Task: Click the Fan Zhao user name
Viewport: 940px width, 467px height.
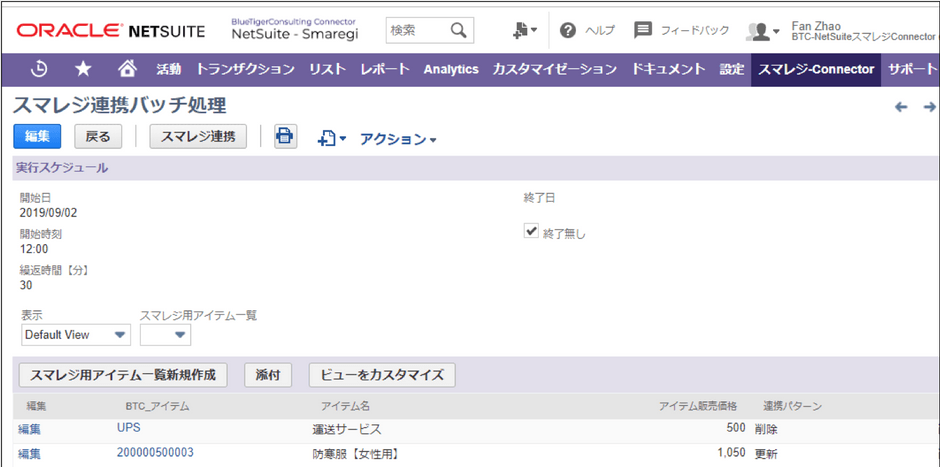Action: (x=816, y=26)
